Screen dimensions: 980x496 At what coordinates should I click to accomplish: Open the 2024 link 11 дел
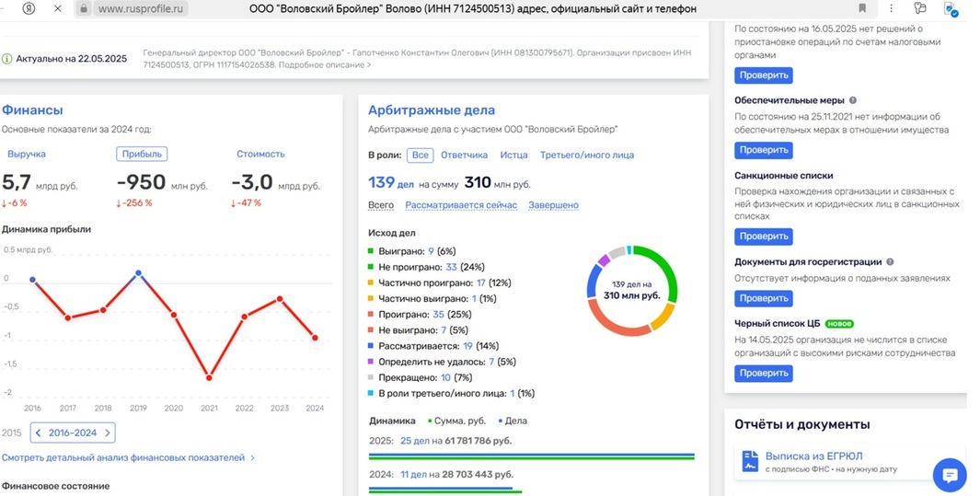click(x=414, y=474)
